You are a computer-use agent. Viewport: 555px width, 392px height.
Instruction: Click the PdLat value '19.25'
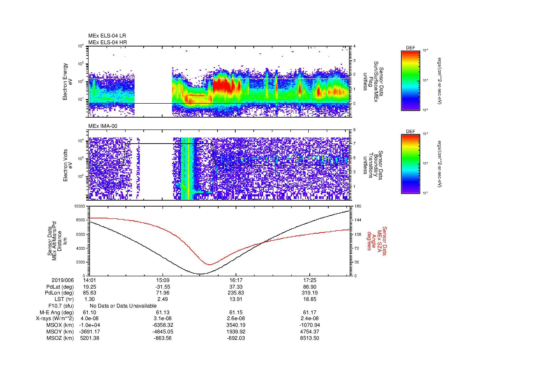click(90, 287)
